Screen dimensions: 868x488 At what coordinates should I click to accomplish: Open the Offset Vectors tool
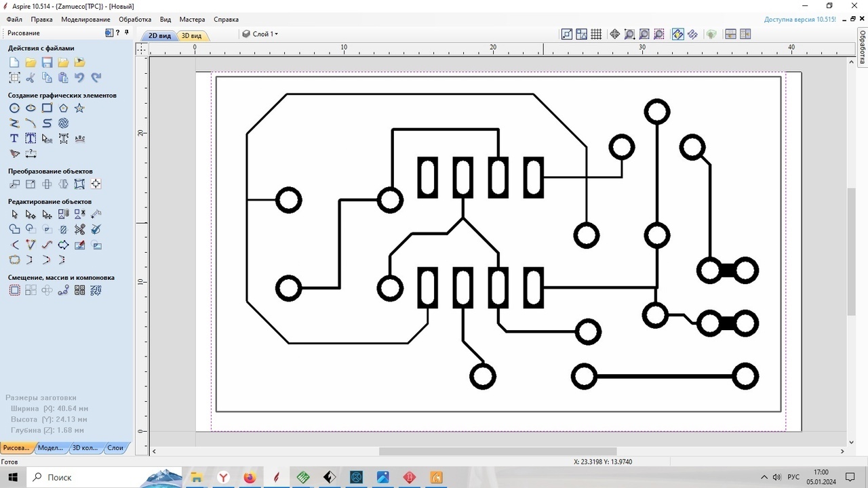click(x=14, y=290)
